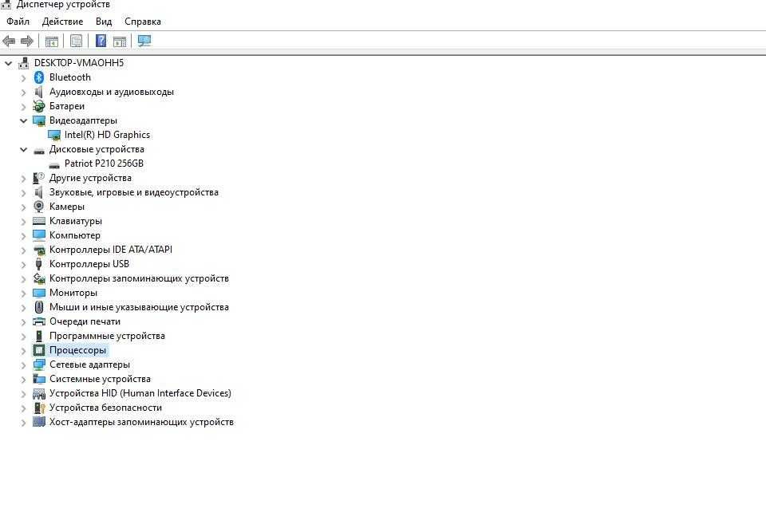
Task: Click the display icon for Видеоадаптеры
Action: point(39,120)
